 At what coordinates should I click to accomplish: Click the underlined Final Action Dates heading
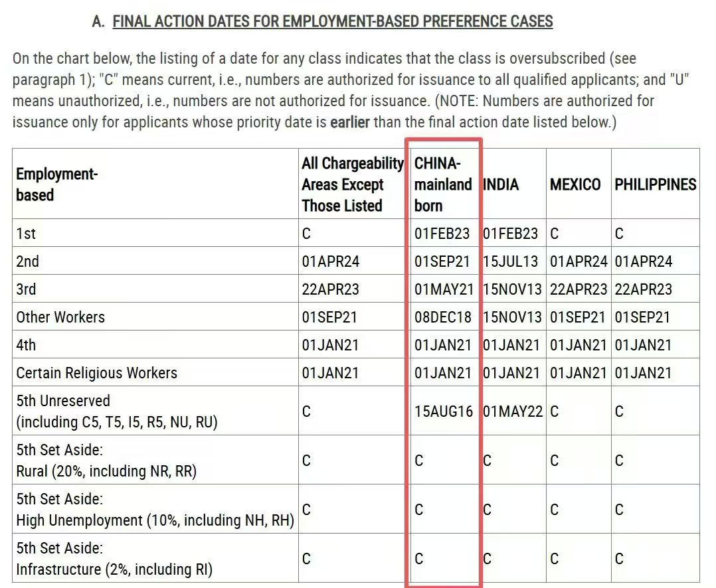click(x=332, y=21)
